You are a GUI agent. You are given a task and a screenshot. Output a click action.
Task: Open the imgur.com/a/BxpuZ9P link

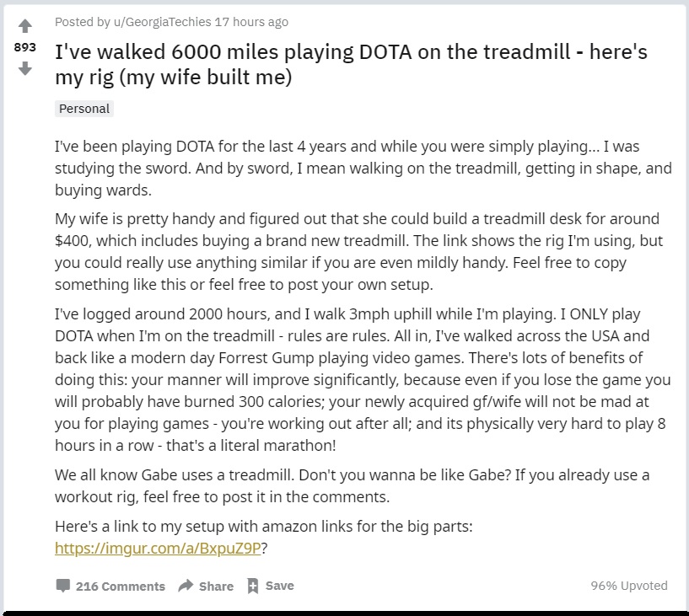158,548
